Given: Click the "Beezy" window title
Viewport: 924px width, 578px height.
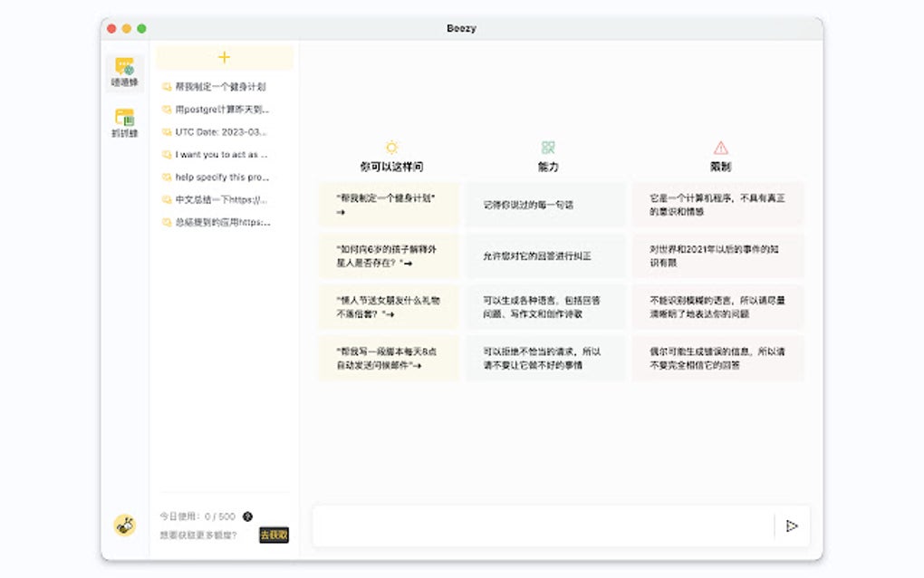Looking at the screenshot, I should coord(461,28).
